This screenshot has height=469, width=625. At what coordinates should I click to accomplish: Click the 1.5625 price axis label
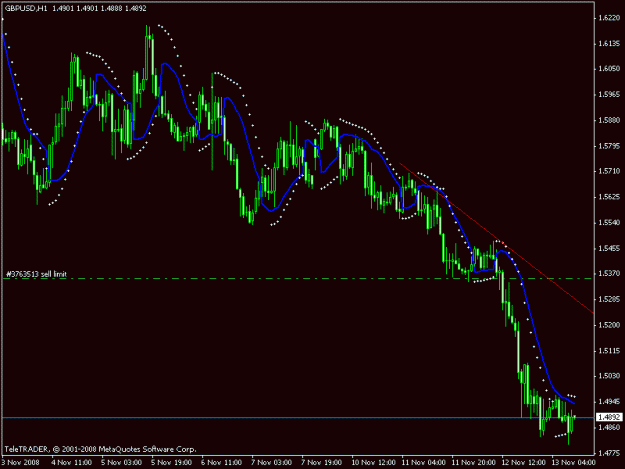pos(609,197)
